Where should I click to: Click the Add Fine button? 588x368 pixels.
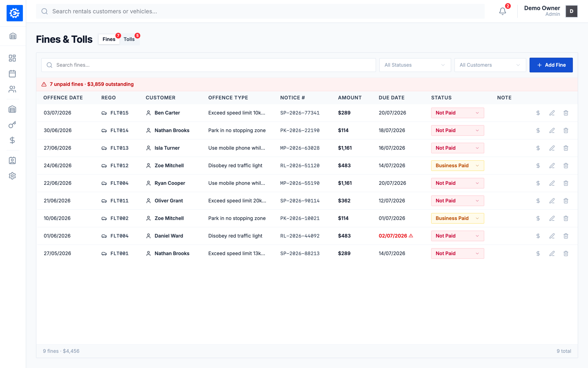click(551, 65)
